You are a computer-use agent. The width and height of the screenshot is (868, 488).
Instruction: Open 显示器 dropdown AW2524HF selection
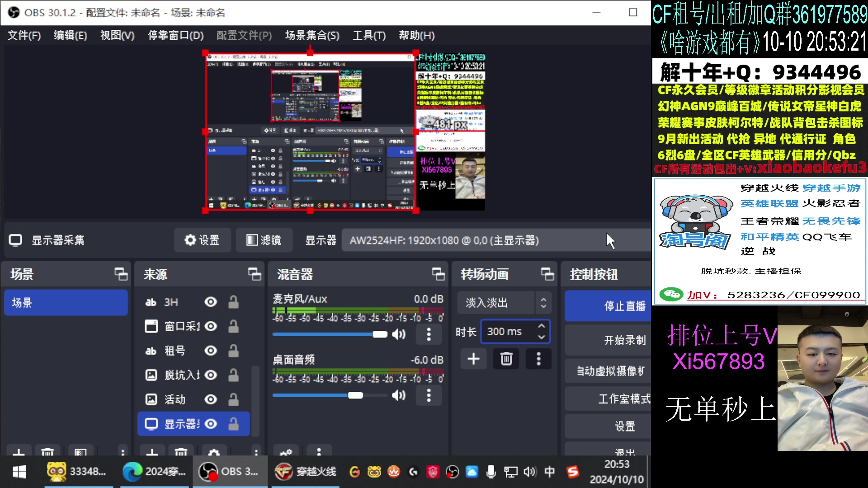click(x=495, y=240)
